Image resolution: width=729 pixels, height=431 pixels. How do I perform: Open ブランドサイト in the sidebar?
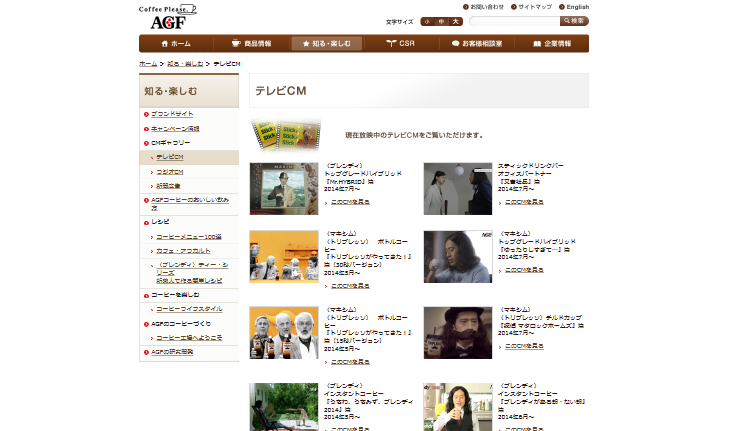point(172,114)
